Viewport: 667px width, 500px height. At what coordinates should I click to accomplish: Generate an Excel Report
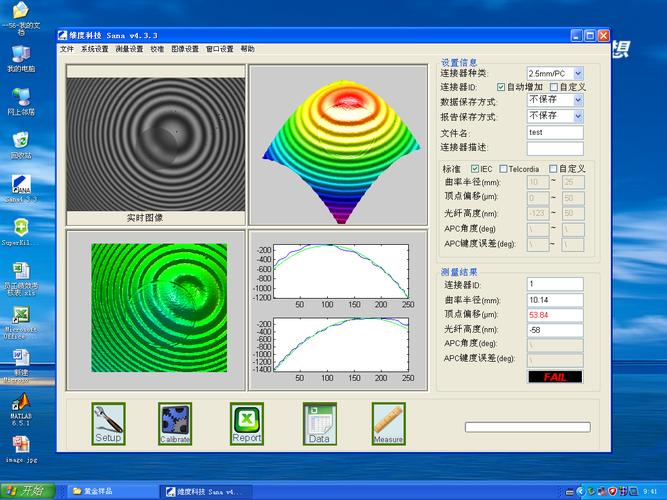coord(247,424)
